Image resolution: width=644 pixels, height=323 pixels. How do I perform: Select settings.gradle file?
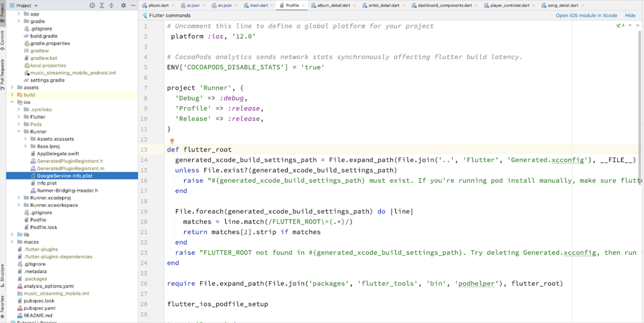(x=48, y=80)
